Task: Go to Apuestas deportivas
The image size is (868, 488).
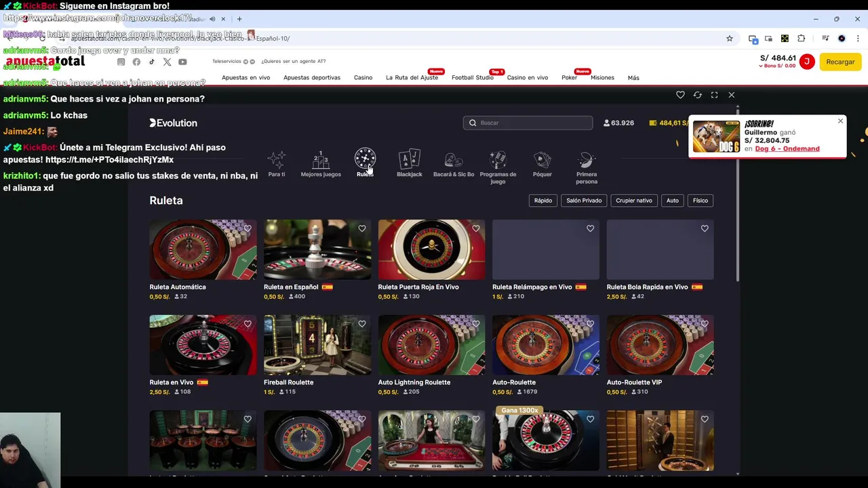Action: (x=312, y=78)
